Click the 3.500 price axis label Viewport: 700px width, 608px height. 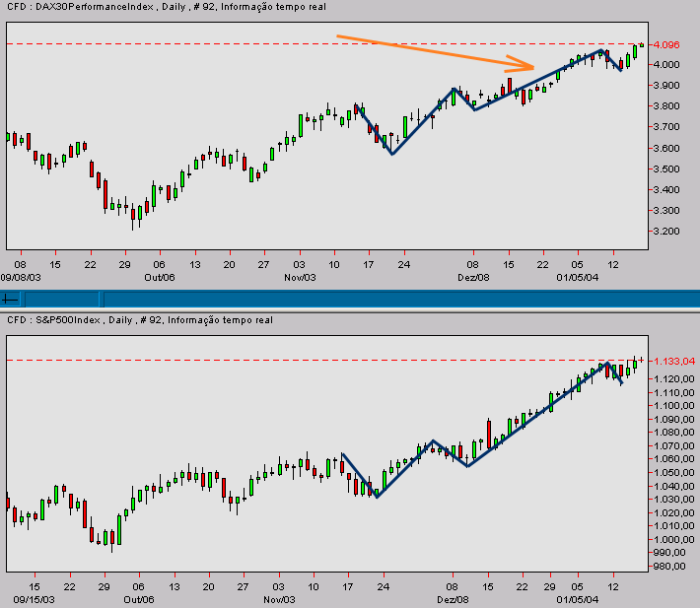point(666,169)
